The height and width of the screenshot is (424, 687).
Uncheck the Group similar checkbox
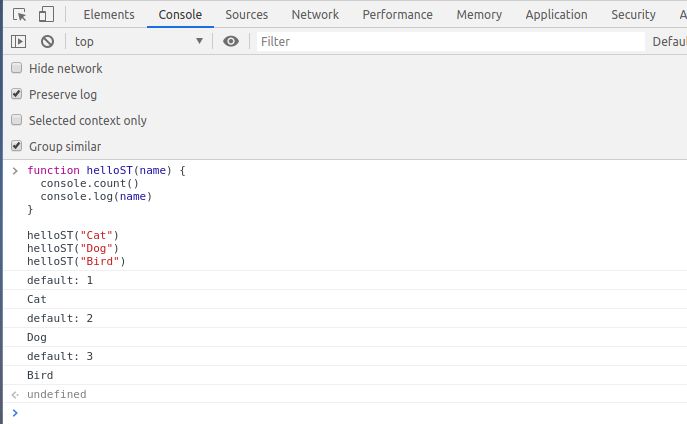pyautogui.click(x=16, y=146)
